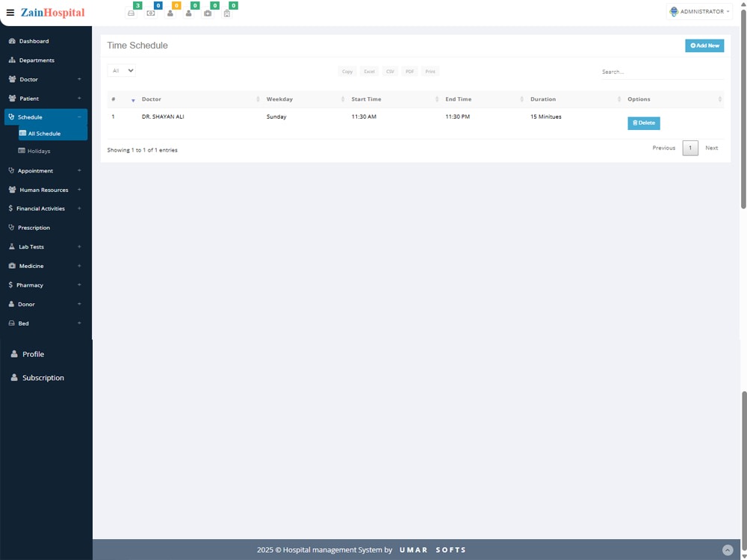The height and width of the screenshot is (560, 747).
Task: Click the Bed icon in sidebar
Action: pos(12,323)
